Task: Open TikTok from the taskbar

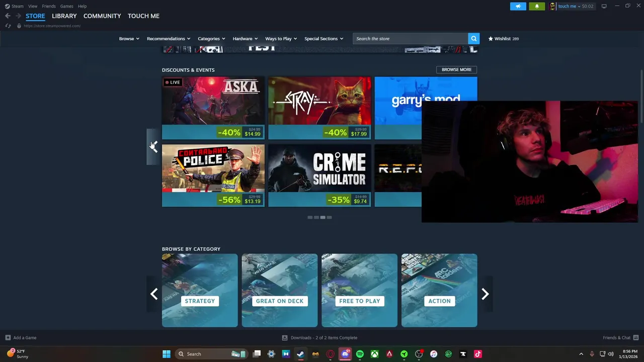Action: pyautogui.click(x=477, y=354)
